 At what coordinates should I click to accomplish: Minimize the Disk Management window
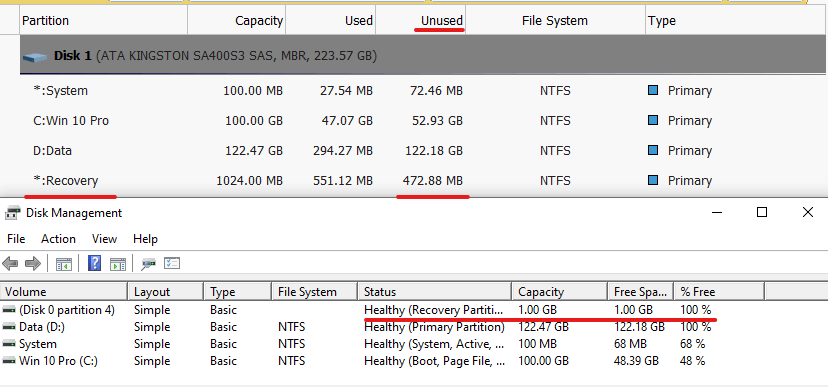[717, 212]
